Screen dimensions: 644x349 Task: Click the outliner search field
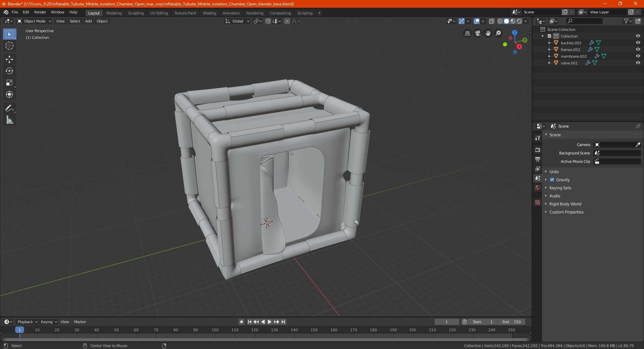coord(584,21)
